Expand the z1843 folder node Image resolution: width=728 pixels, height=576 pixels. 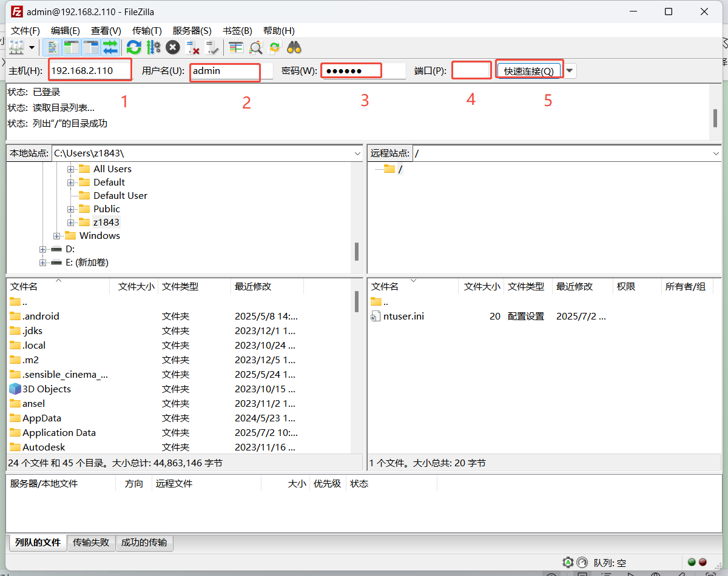tap(71, 223)
